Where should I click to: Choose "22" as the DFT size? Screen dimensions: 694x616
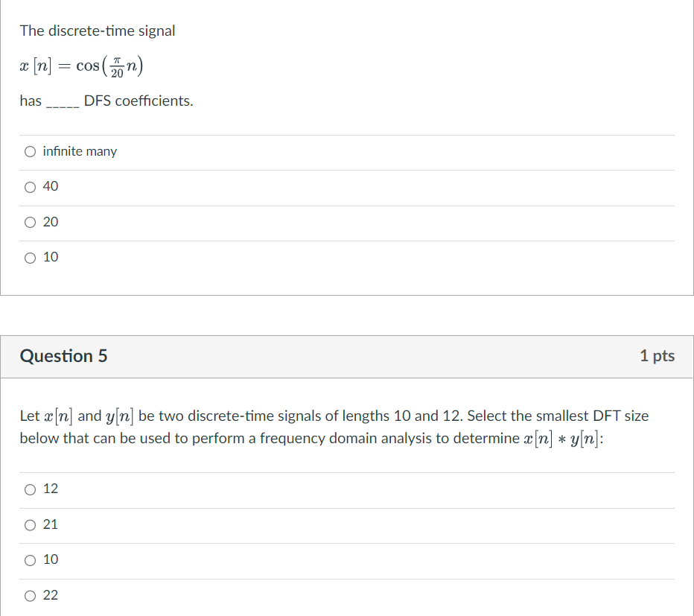pos(30,595)
